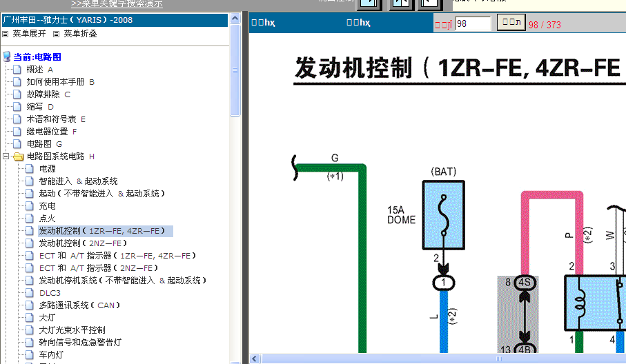Click the page icon beside 充电
The height and width of the screenshot is (364, 626).
click(30, 205)
